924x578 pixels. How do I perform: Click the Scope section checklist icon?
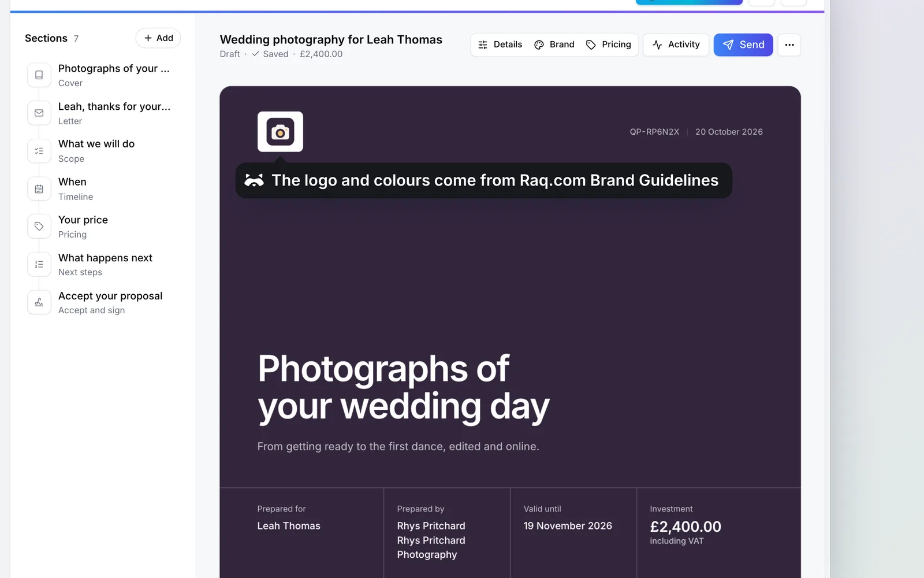click(x=39, y=151)
